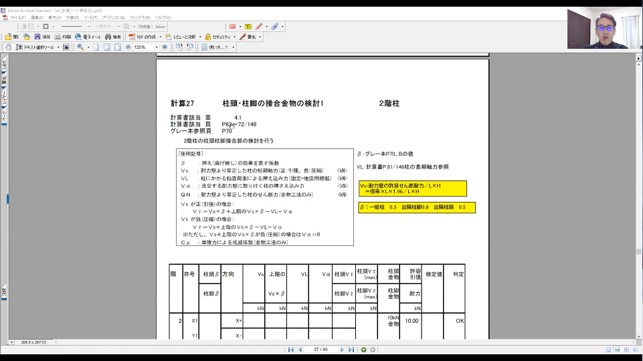The width and height of the screenshot is (643, 361).
Task: Expand the レビューと注釈 dropdown arrow
Action: click(x=200, y=37)
